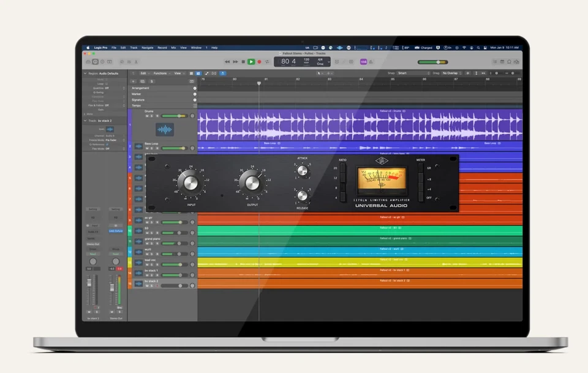Open the Navigate menu in the menu bar
Viewport: 588px width, 373px height.
pyautogui.click(x=147, y=47)
